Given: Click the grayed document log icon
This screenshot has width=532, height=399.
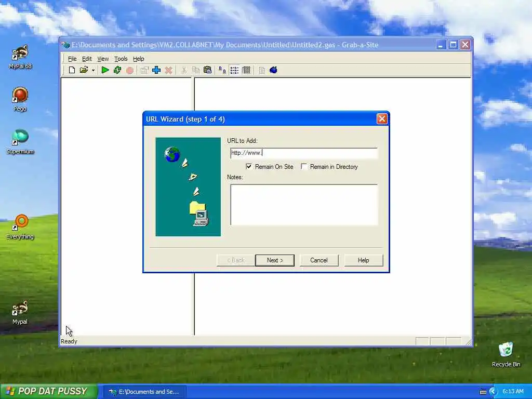Looking at the screenshot, I should tap(262, 70).
